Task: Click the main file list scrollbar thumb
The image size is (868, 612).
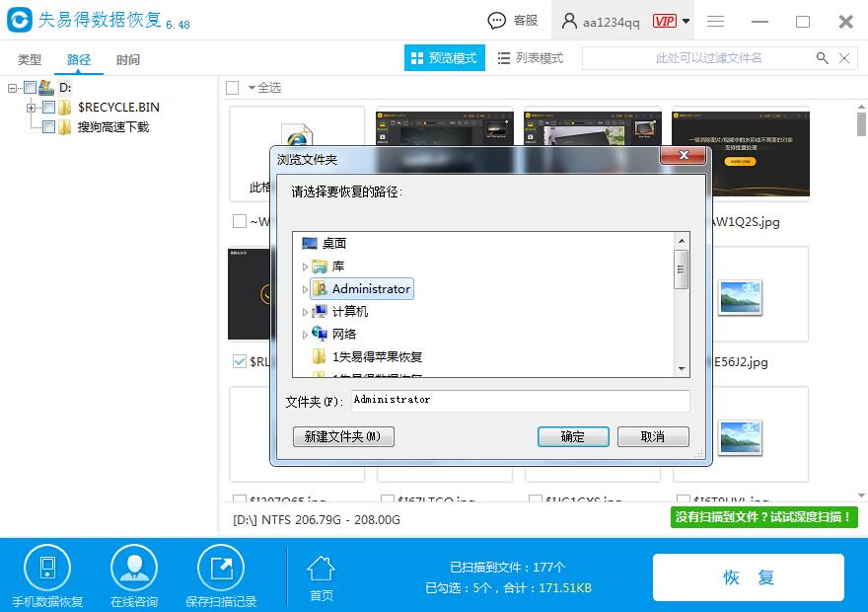Action: 861,124
